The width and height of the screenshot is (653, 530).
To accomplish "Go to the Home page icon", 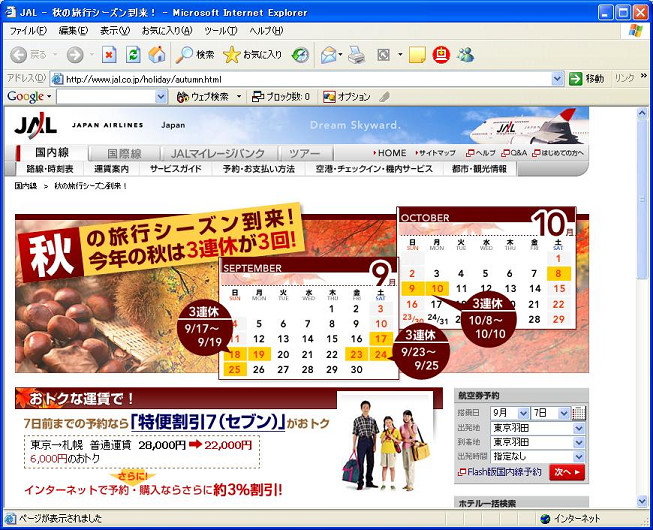I will [x=157, y=55].
